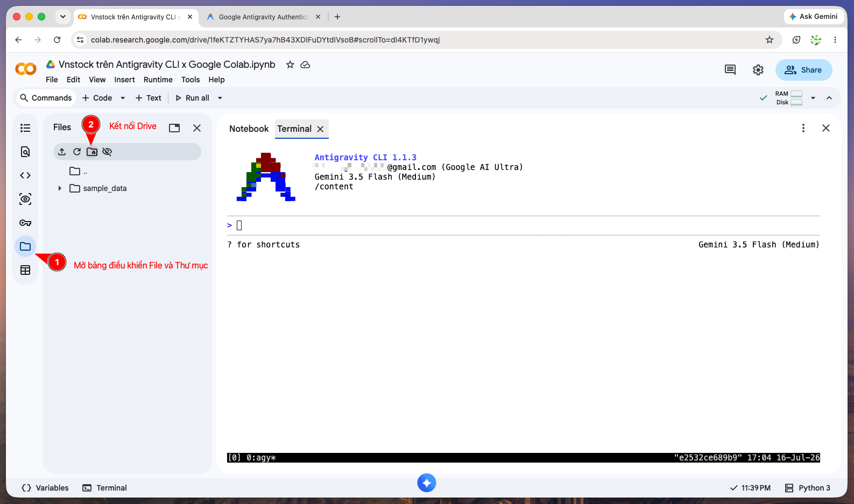Switch to the Terminal tab
Viewport: 854px width, 504px height.
[x=294, y=129]
